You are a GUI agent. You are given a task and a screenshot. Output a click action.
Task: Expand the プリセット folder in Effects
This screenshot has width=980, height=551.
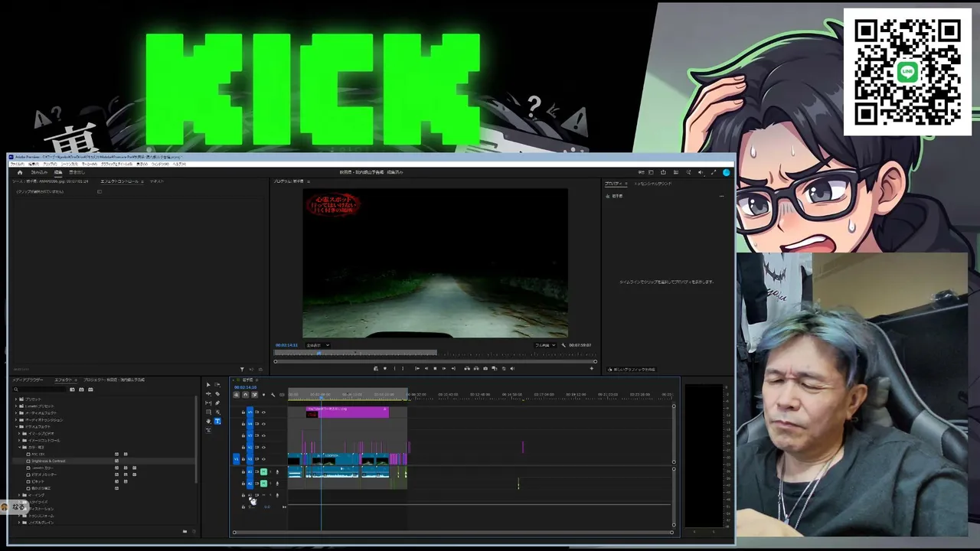pos(16,399)
